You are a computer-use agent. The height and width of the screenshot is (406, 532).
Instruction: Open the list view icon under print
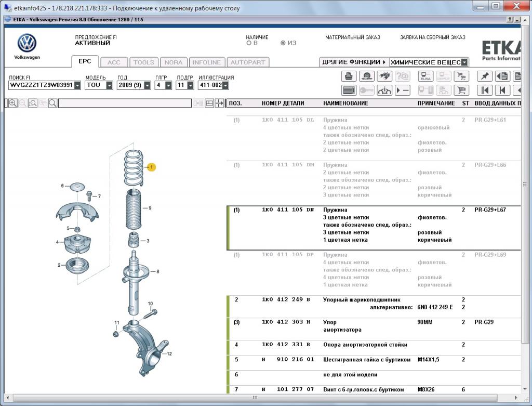[x=349, y=90]
